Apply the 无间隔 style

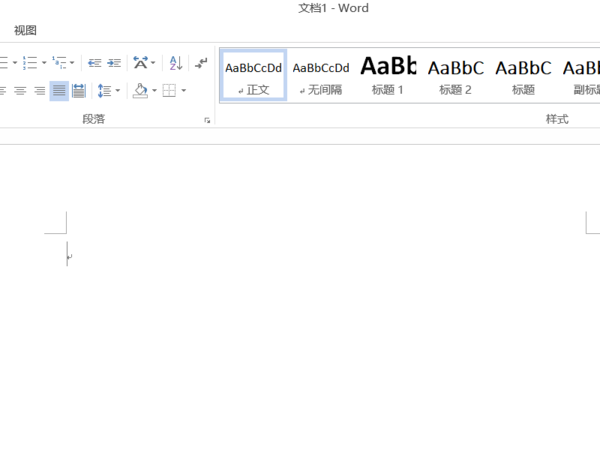[x=321, y=75]
